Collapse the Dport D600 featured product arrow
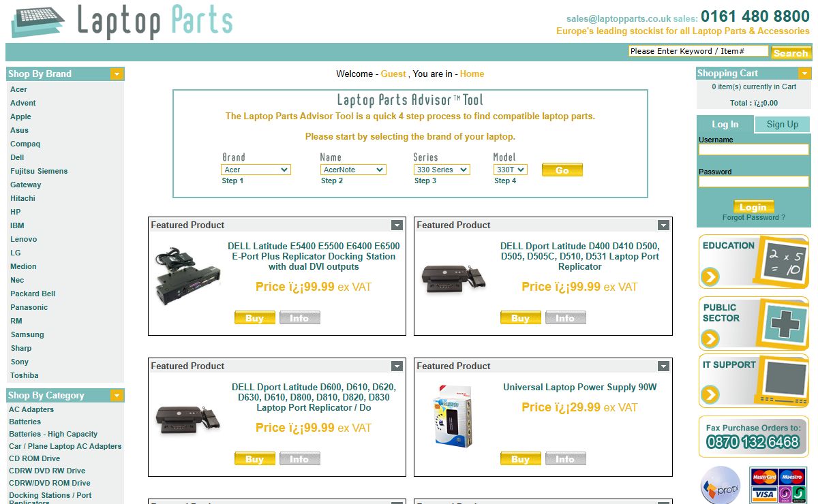 397,366
